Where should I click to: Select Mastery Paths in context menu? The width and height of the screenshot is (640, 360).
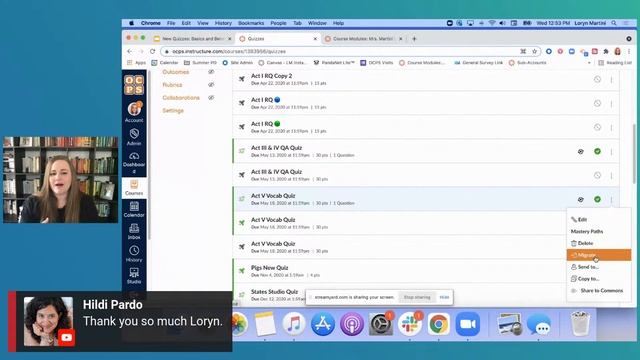click(599, 231)
